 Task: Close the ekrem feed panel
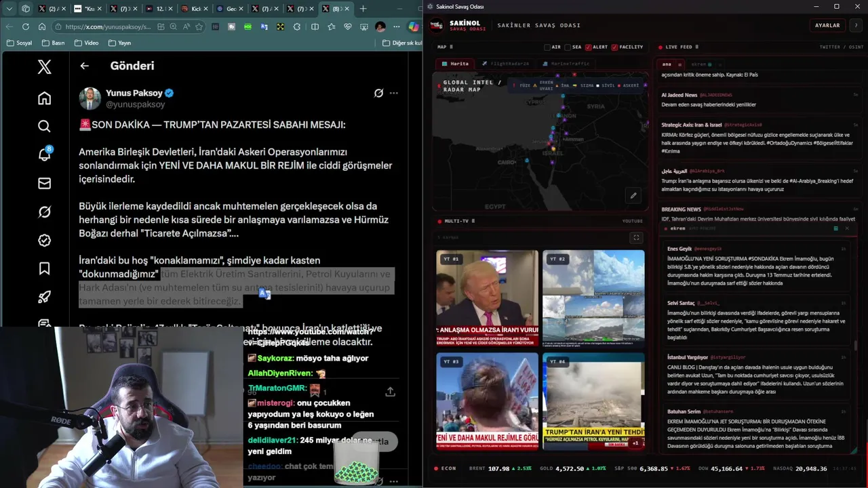[846, 228]
